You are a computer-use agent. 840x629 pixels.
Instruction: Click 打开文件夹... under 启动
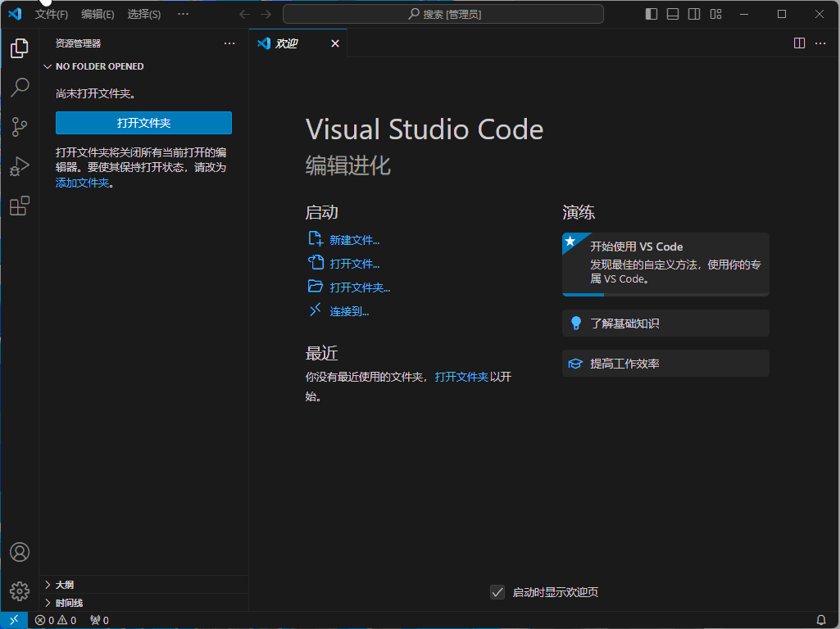pos(360,287)
